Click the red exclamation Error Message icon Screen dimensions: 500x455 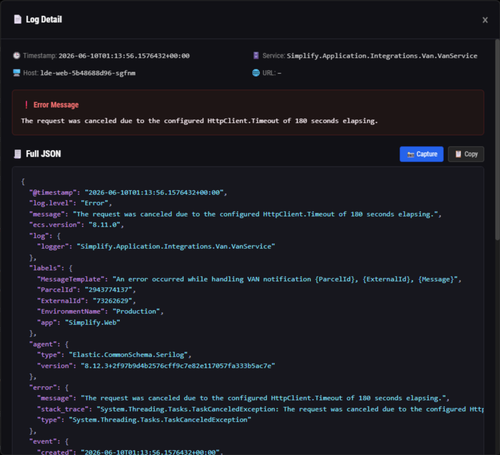26,105
